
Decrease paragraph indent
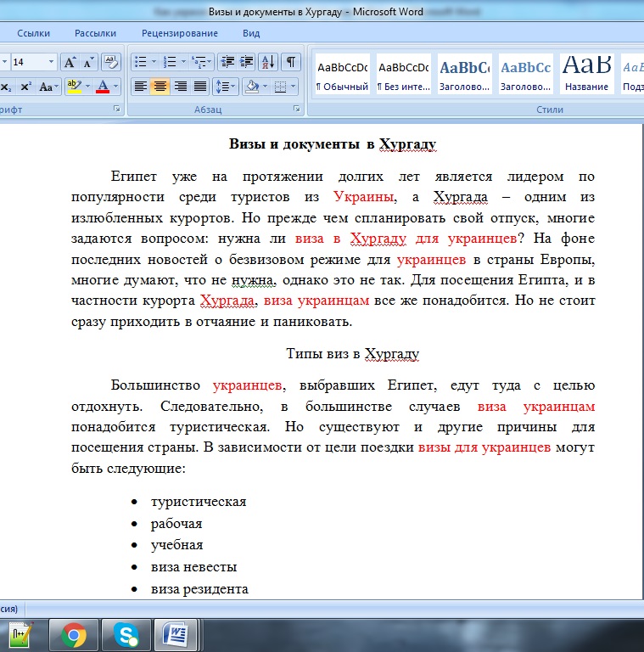click(227, 62)
